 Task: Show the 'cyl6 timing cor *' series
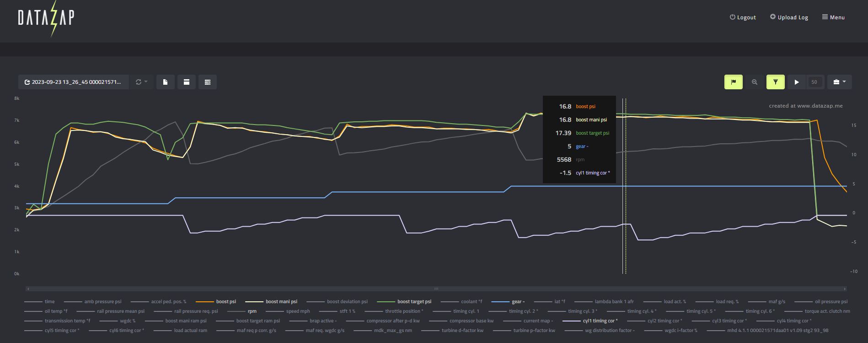(116, 331)
